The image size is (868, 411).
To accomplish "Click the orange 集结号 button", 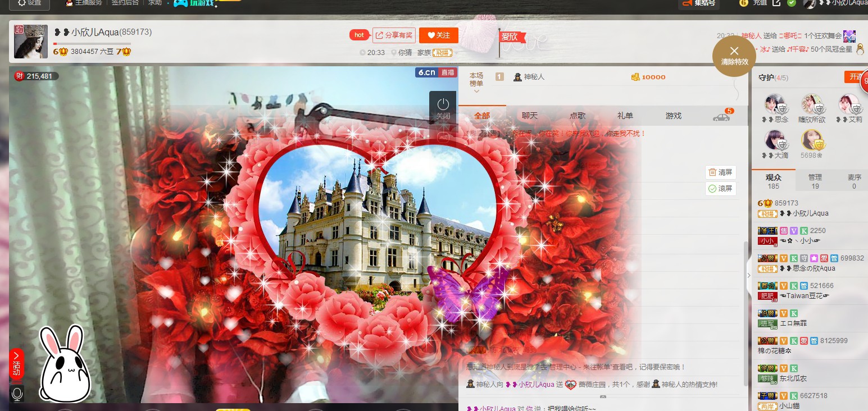I will point(699,3).
